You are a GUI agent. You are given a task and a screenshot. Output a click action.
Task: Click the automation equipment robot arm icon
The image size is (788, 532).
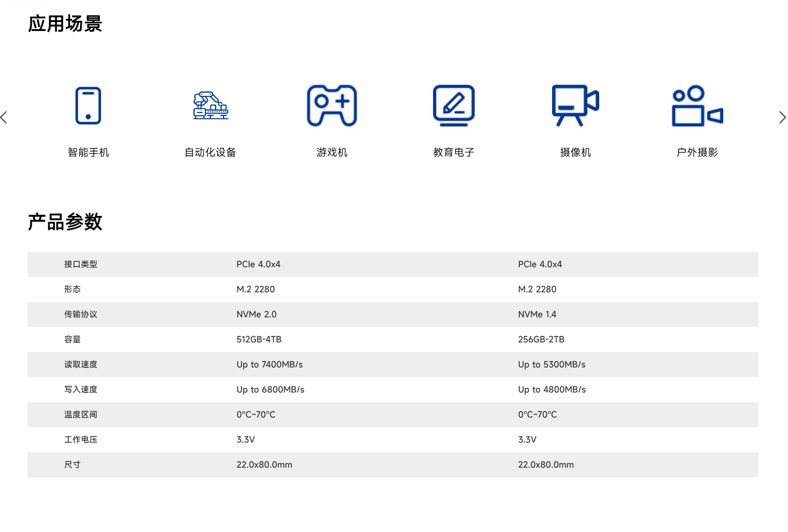click(x=210, y=106)
